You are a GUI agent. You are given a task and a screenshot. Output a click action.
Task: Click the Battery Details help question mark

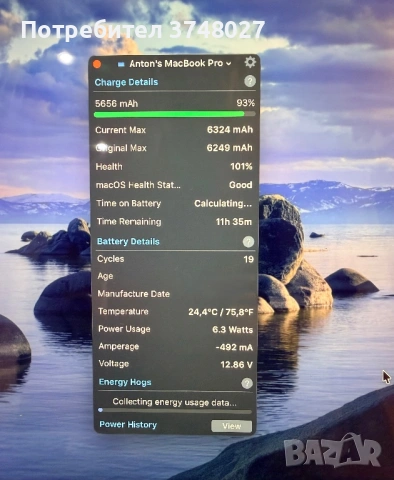pyautogui.click(x=248, y=242)
